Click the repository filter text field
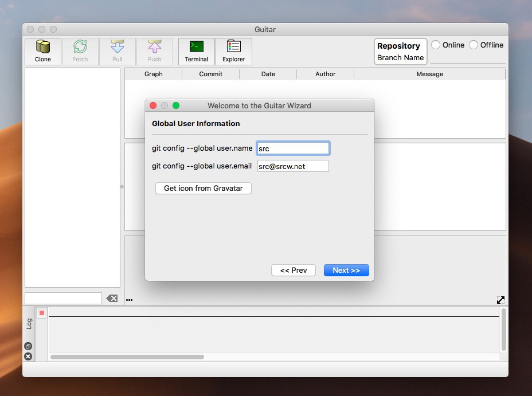The height and width of the screenshot is (396, 532). 64,299
